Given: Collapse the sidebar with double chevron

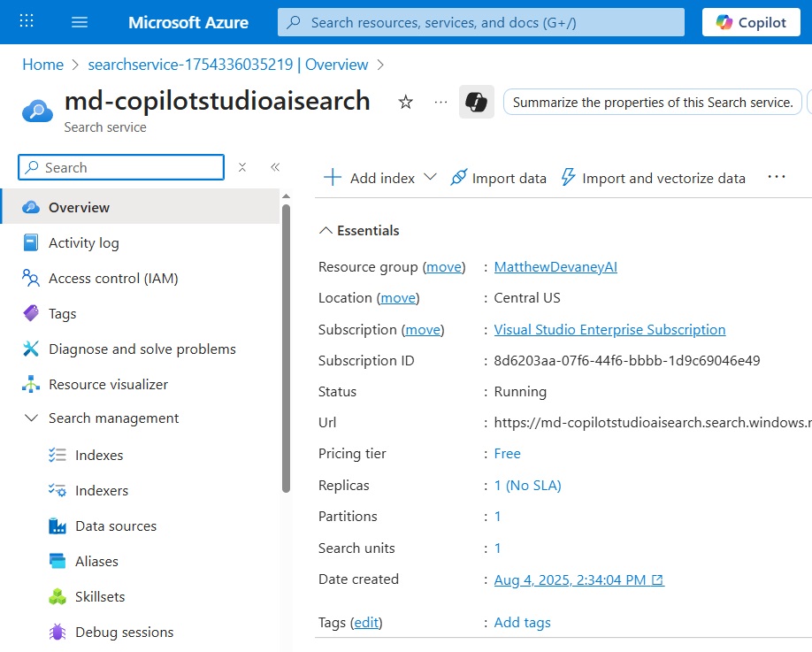Looking at the screenshot, I should [x=275, y=166].
